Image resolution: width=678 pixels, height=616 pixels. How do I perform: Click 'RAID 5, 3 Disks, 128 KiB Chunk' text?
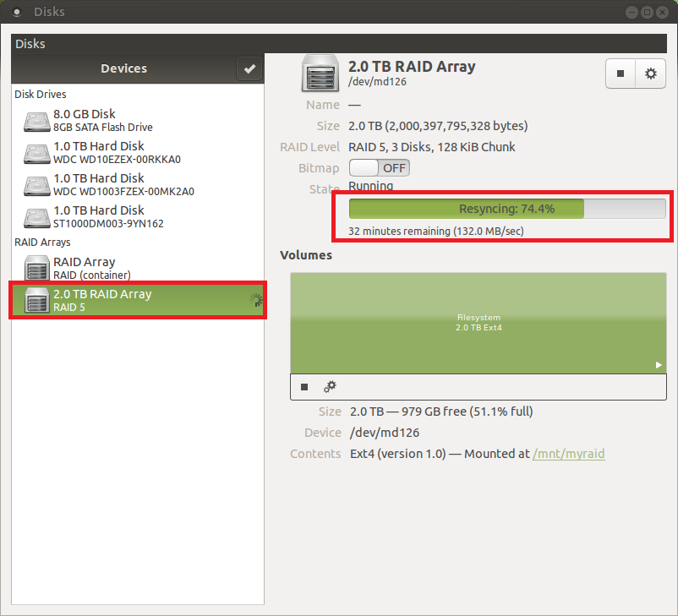pyautogui.click(x=431, y=147)
